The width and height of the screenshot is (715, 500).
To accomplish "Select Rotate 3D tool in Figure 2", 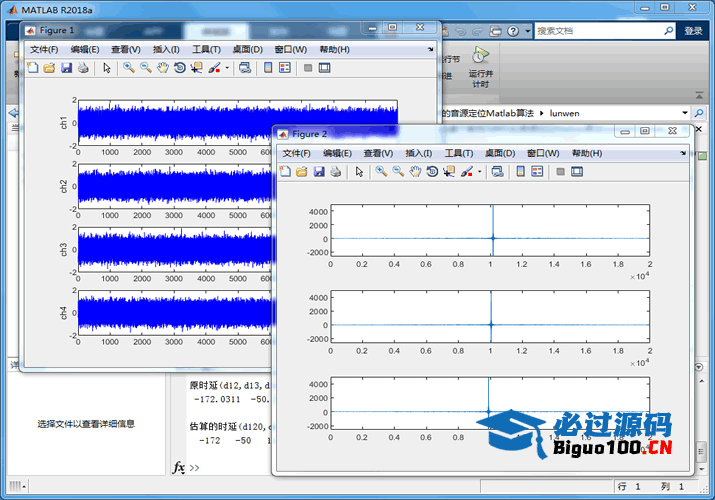I will (x=432, y=172).
